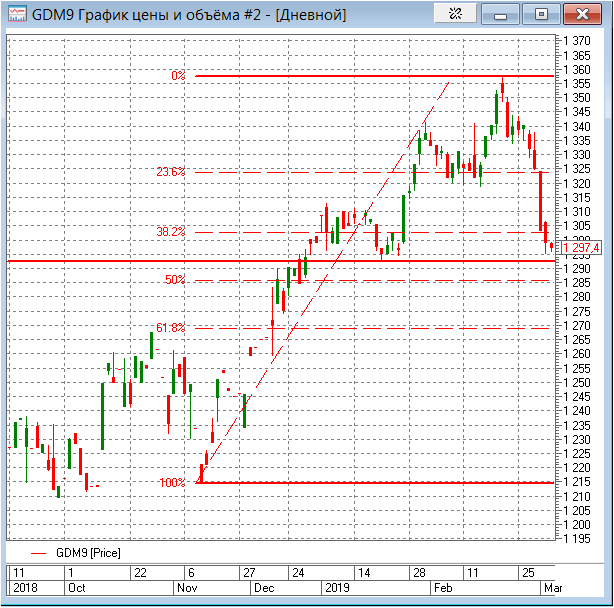Click the red line sample in legend
Viewport: 614px width, 608px height.
coord(39,552)
